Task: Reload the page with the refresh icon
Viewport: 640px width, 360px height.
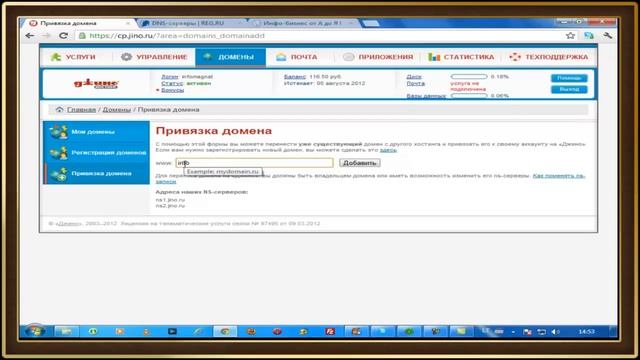Action: 63,36
